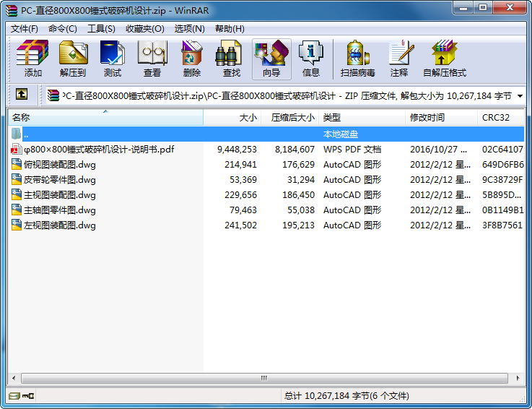Open the File (文件) menu
This screenshot has height=409, width=532.
coord(24,29)
